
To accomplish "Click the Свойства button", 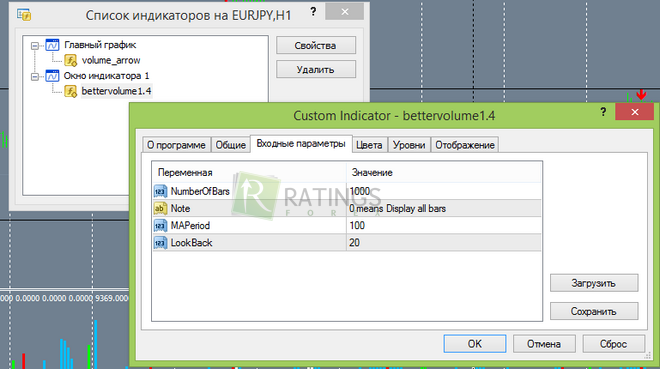I will tap(316, 45).
